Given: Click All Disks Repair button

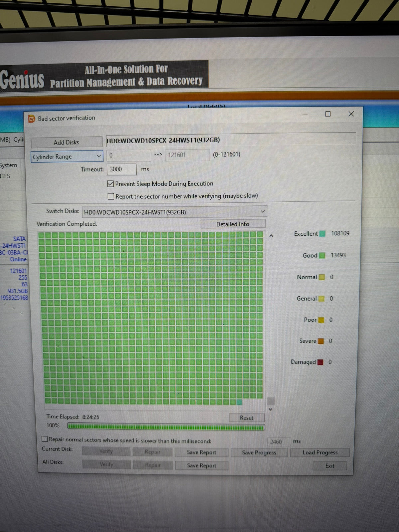Looking at the screenshot, I should [x=153, y=465].
